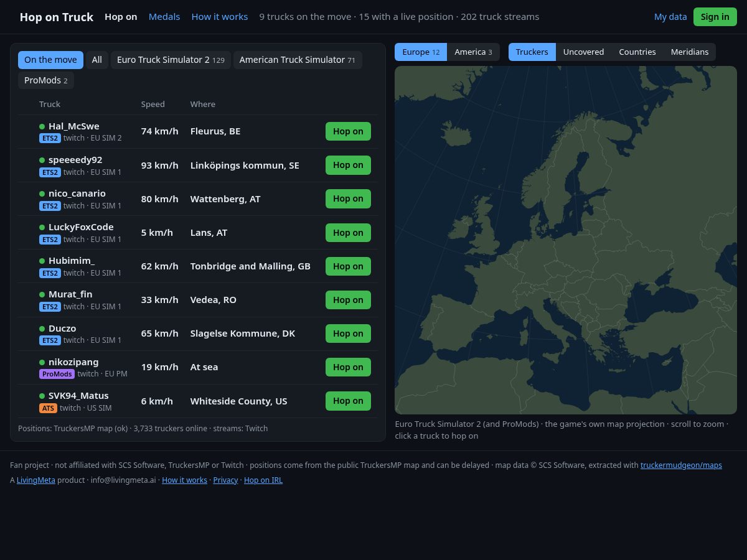This screenshot has height=560, width=747.
Task: Click the green live dot beside Hubimim_
Action: pyautogui.click(x=42, y=261)
